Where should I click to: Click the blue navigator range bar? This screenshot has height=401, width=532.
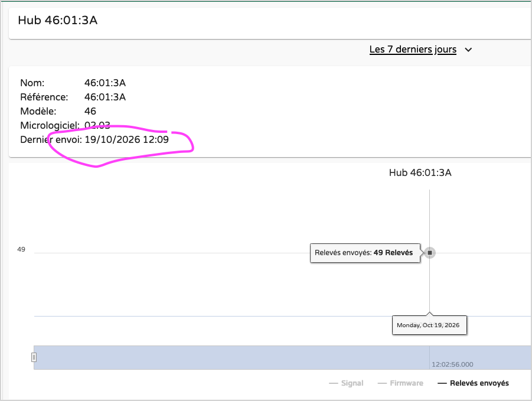point(282,357)
